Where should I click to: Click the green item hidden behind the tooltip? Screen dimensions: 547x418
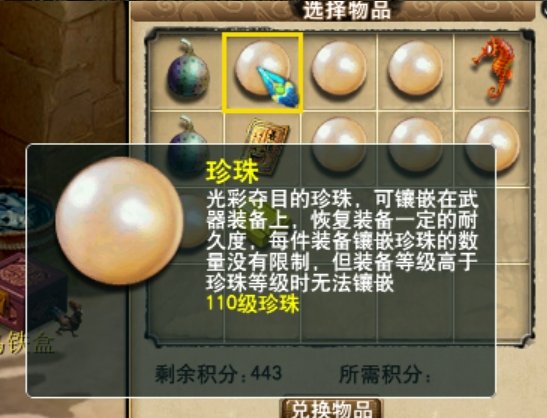tap(264, 223)
